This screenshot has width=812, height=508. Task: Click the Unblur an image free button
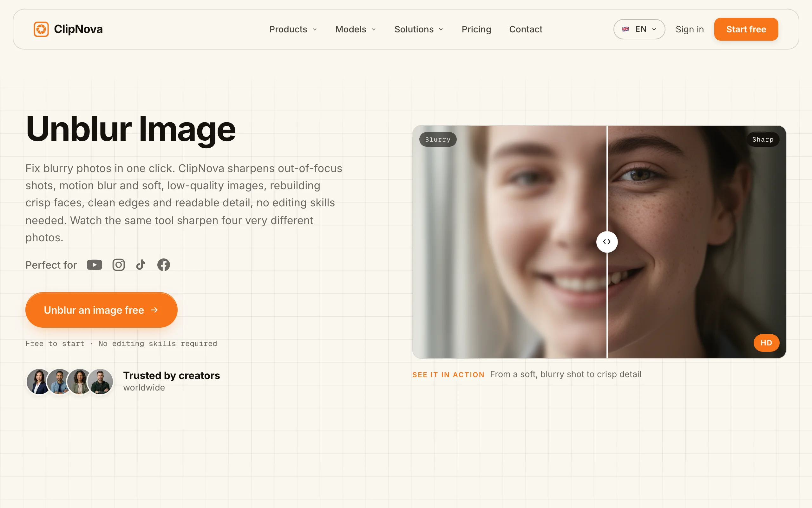[101, 310]
